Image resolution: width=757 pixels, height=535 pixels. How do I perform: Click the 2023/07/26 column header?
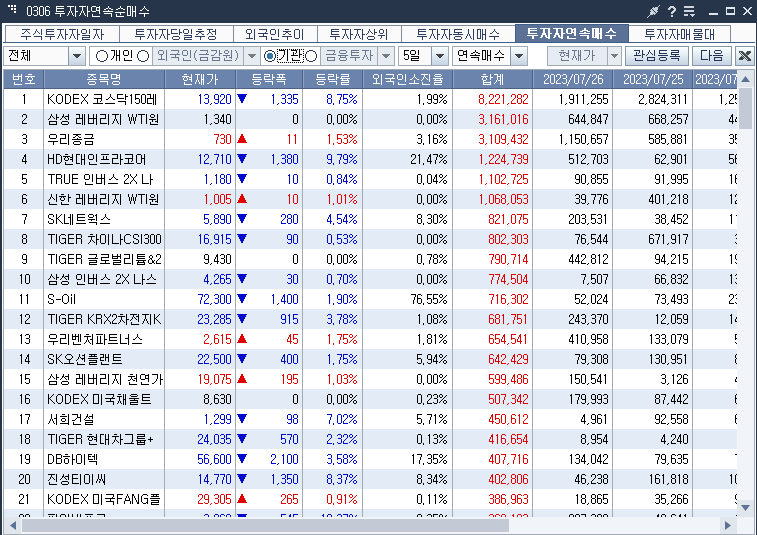coord(573,79)
